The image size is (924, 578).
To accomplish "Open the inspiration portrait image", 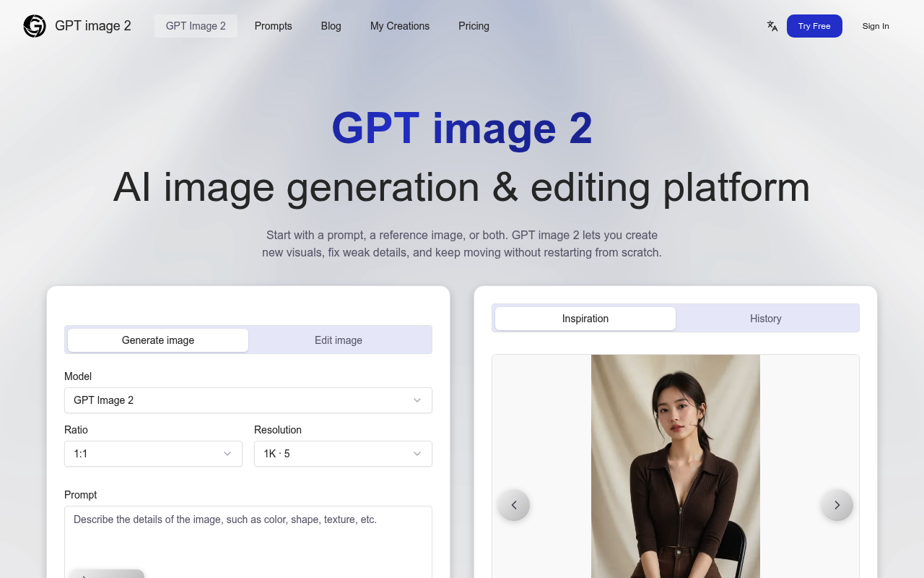I will point(676,466).
